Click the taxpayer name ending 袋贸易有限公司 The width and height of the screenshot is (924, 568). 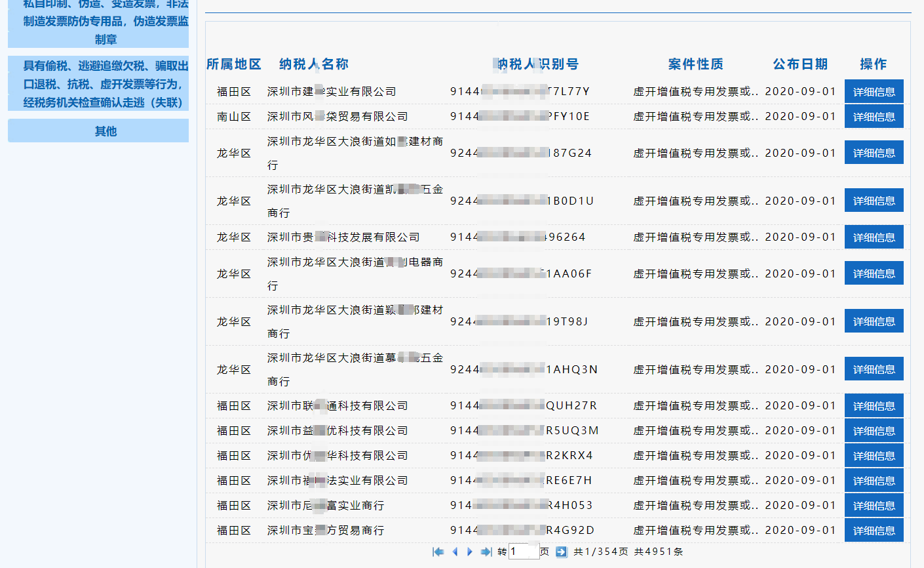[337, 117]
